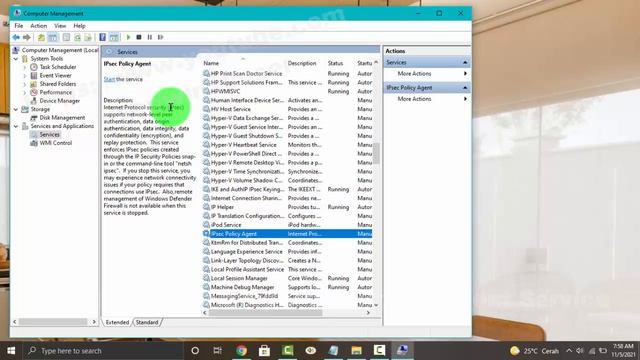
Task: Collapse the System Tools tree node
Action: (x=16, y=59)
